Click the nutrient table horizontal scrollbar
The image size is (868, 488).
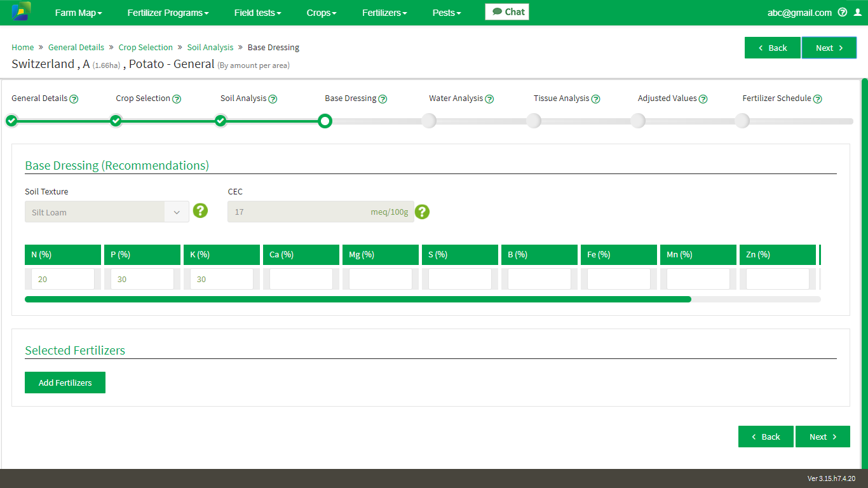358,299
